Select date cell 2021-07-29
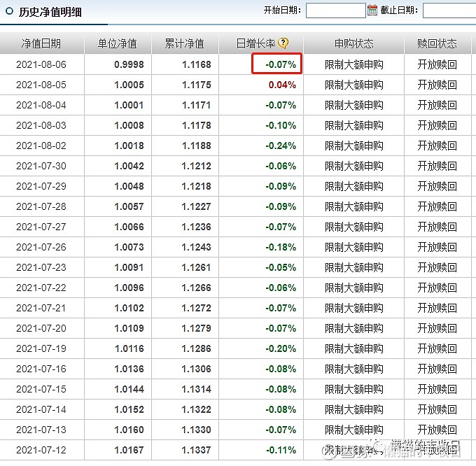 (41, 186)
